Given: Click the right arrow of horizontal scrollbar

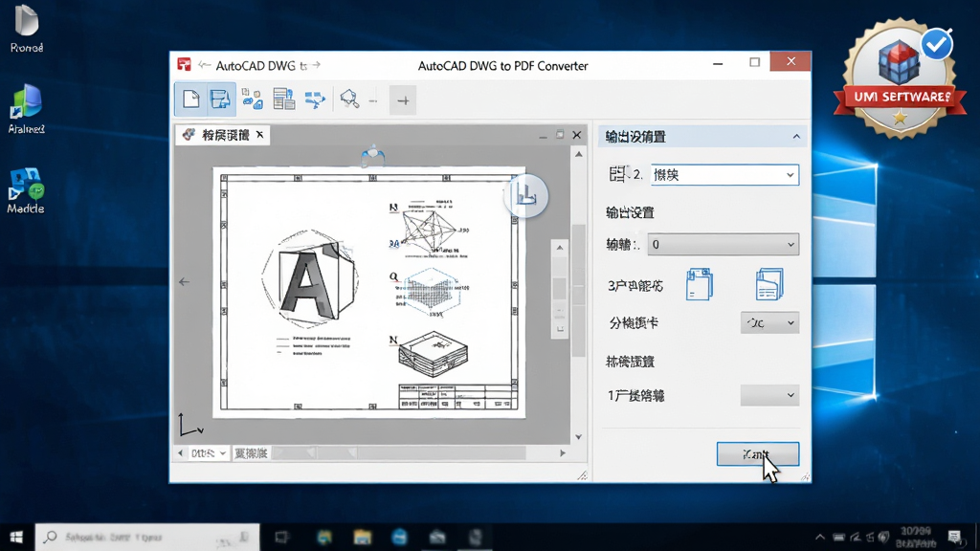Looking at the screenshot, I should click(x=563, y=452).
